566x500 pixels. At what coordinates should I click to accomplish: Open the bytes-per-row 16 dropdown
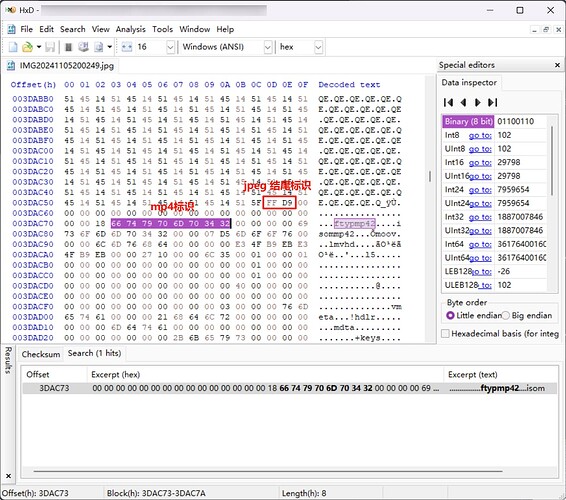click(x=170, y=47)
